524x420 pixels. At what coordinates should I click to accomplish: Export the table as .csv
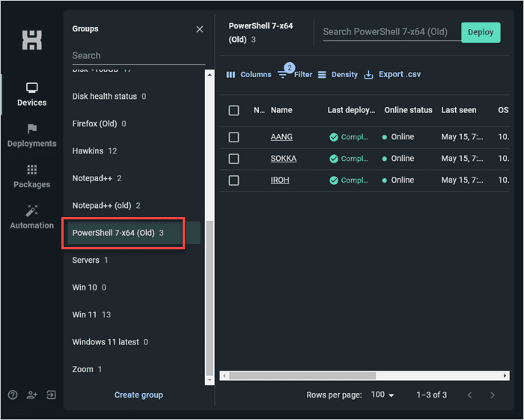pos(392,75)
